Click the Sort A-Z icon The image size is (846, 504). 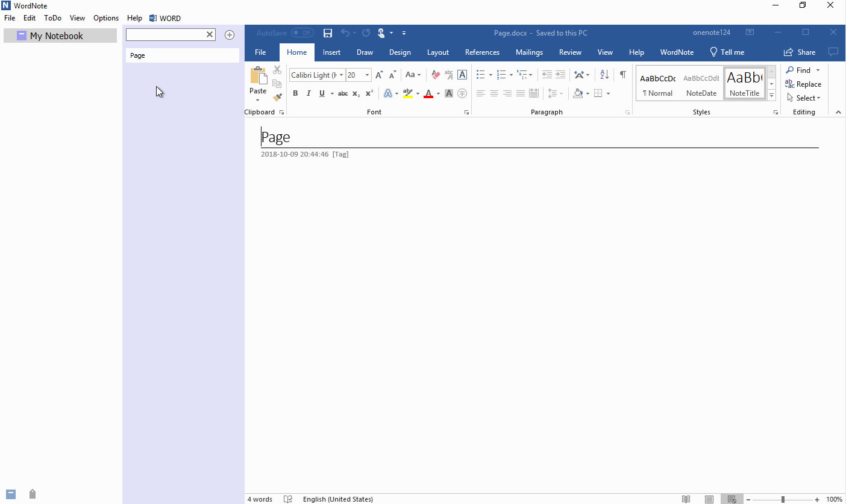(604, 75)
